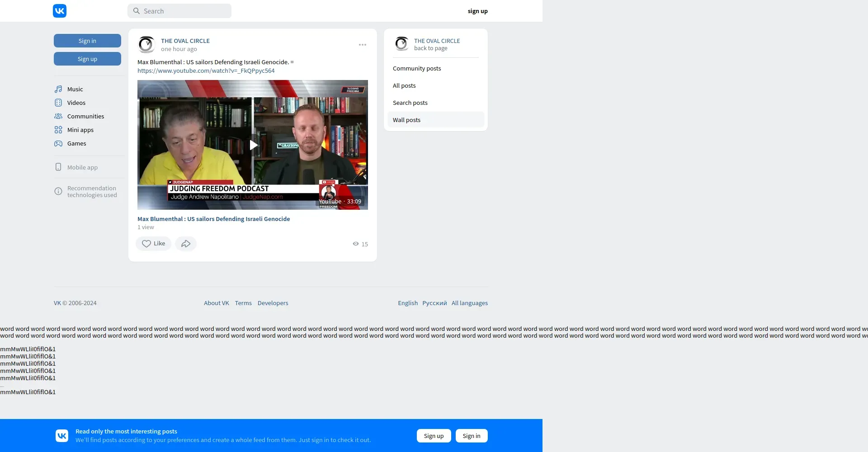The height and width of the screenshot is (452, 868).
Task: Select All posts tab
Action: click(436, 85)
